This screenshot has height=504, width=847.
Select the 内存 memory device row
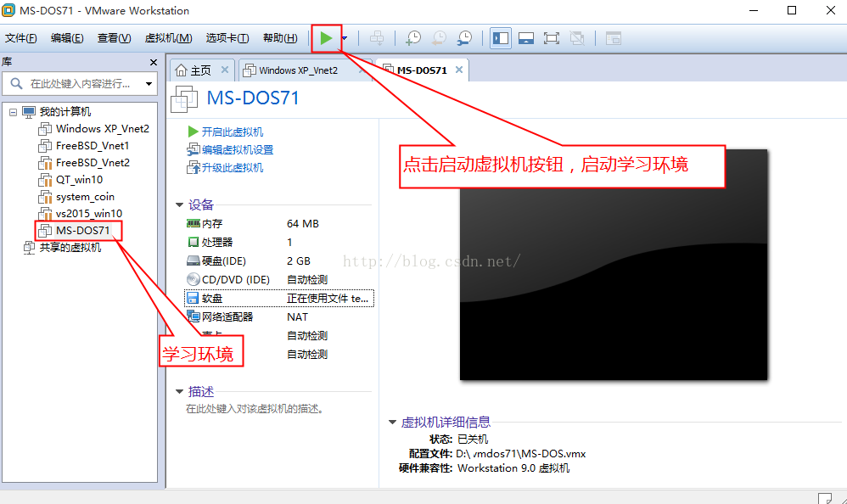point(278,224)
